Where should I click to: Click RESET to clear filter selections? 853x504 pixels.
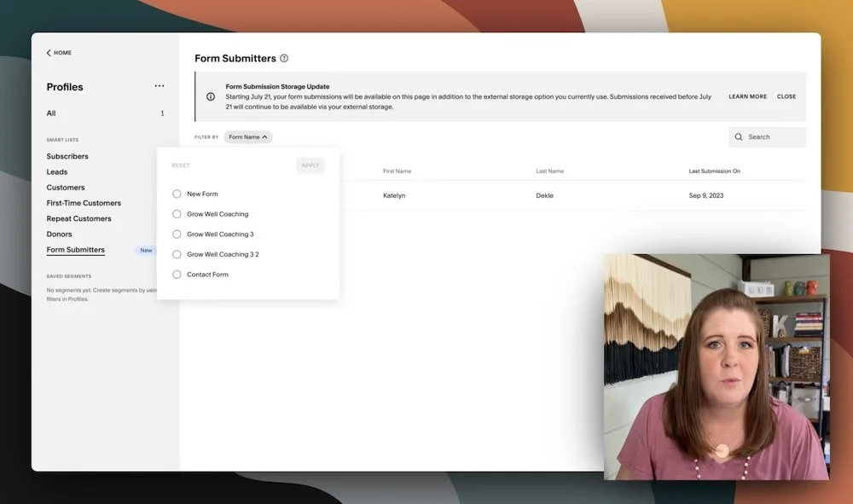coord(180,165)
